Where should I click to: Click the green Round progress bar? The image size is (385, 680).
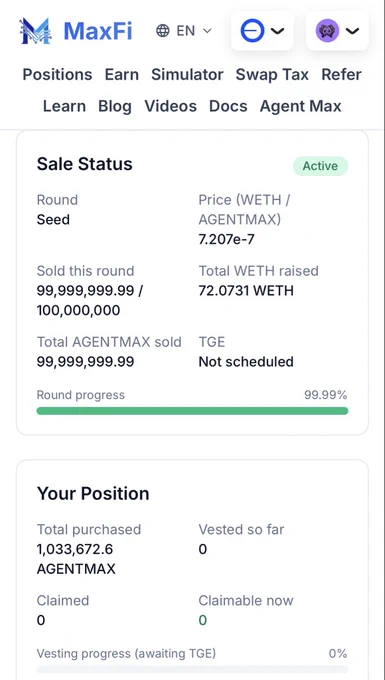[x=192, y=411]
